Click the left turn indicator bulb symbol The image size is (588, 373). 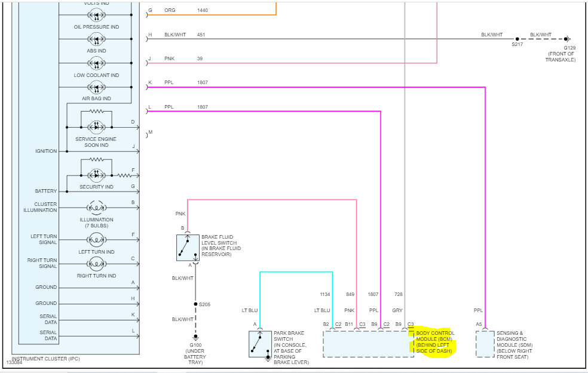point(96,240)
